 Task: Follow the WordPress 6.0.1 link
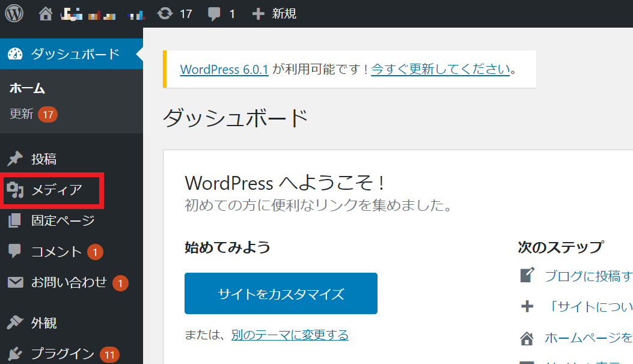(224, 70)
